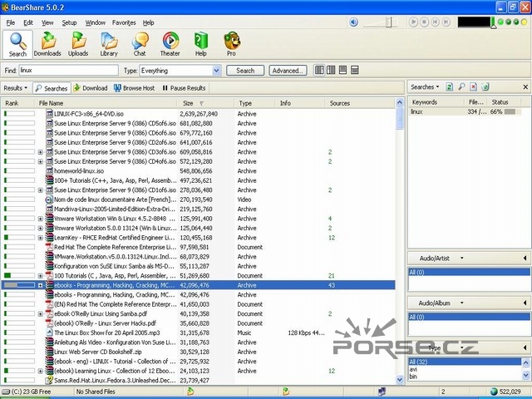This screenshot has height=399, width=532.
Task: Open the Type dropdown showing Everything
Action: (180, 71)
